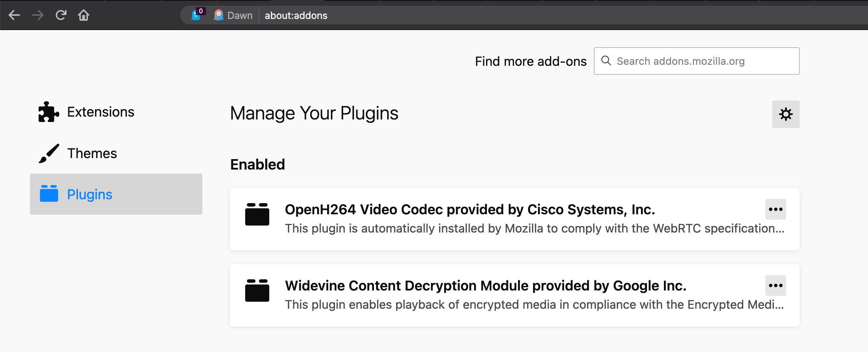Screen dimensions: 868x352
Task: Select the Themes paintbrush icon
Action: pyautogui.click(x=49, y=153)
